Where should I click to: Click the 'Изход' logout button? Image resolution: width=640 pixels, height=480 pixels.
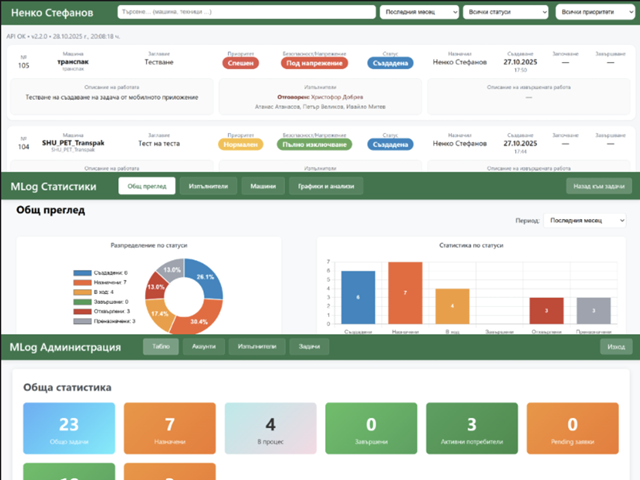coord(616,347)
